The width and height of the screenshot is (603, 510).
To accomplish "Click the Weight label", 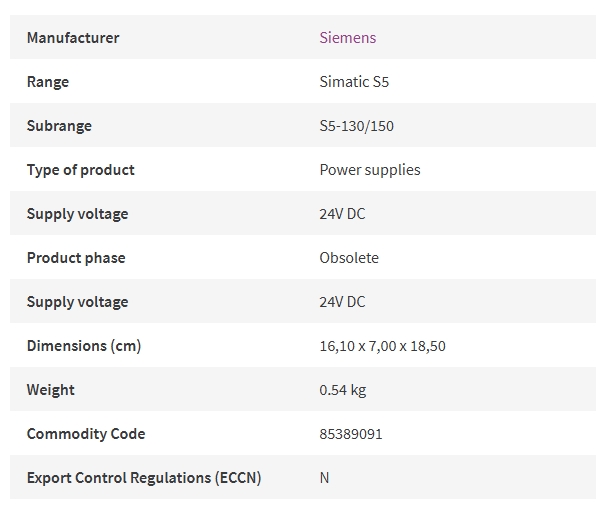I will [50, 390].
